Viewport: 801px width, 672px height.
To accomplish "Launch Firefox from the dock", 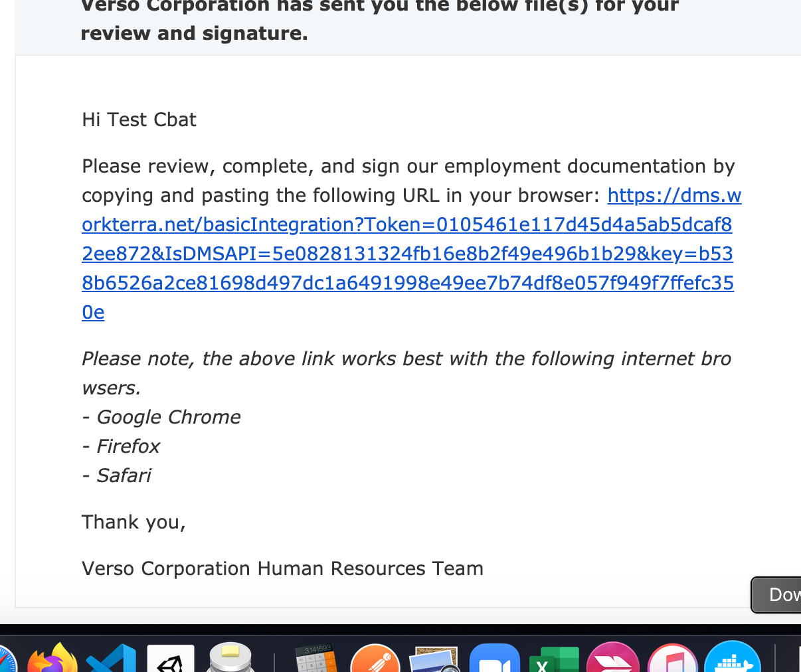I will pos(52,660).
